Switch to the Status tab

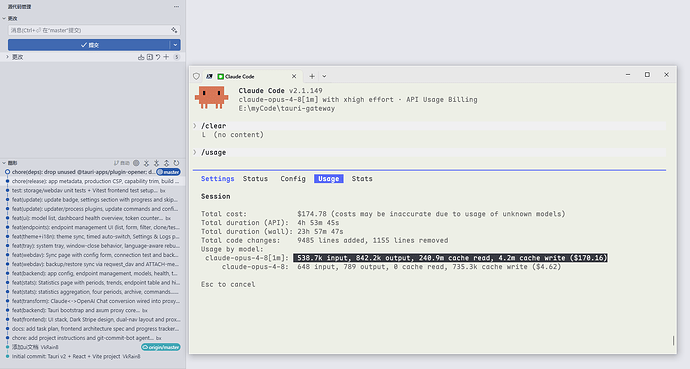point(255,179)
